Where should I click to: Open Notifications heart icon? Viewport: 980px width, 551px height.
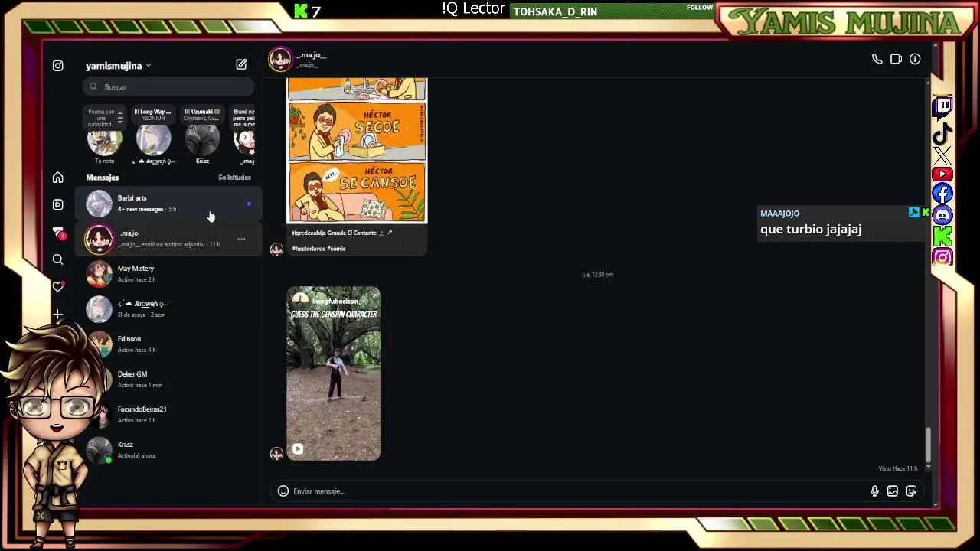click(58, 287)
